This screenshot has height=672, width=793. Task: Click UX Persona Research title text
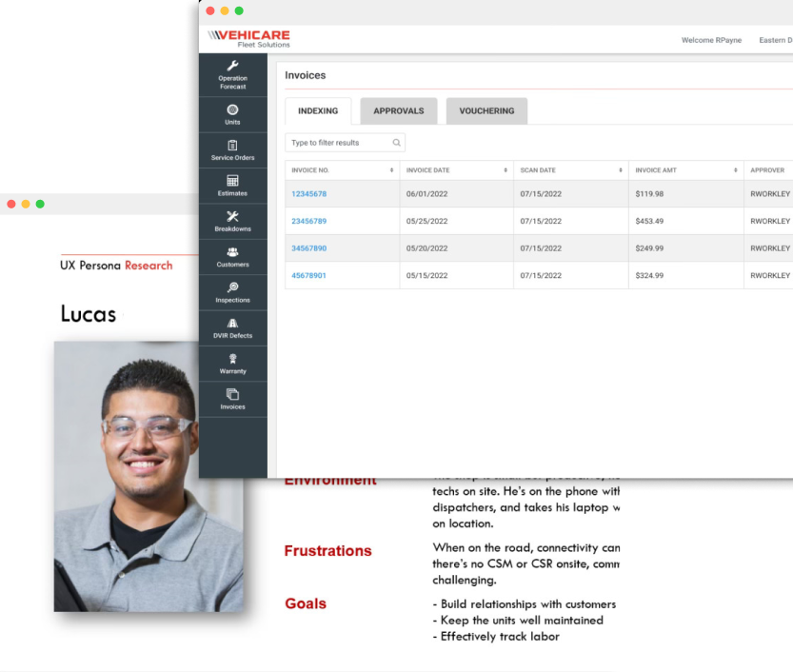116,266
